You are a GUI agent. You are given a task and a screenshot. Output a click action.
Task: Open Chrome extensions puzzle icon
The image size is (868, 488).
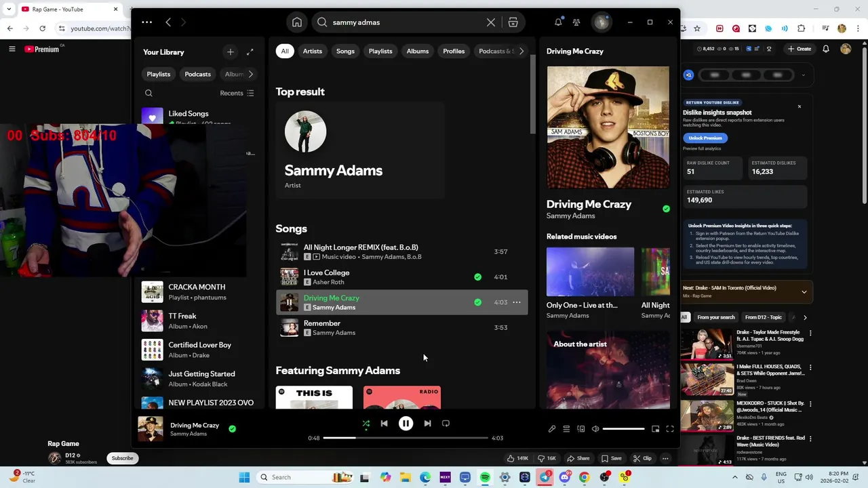802,28
